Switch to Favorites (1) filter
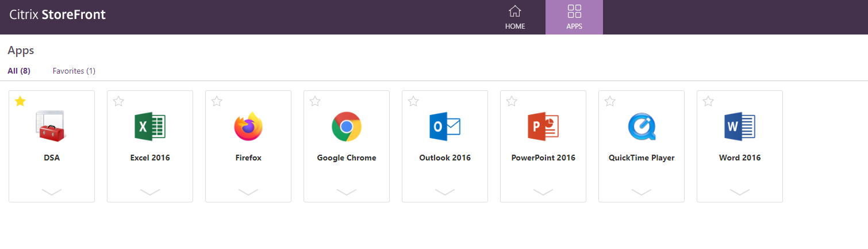 74,71
